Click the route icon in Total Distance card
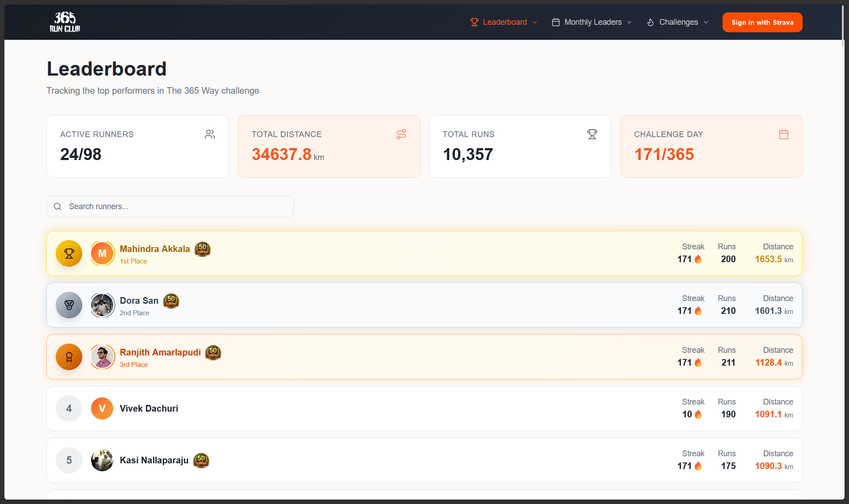 click(x=401, y=134)
